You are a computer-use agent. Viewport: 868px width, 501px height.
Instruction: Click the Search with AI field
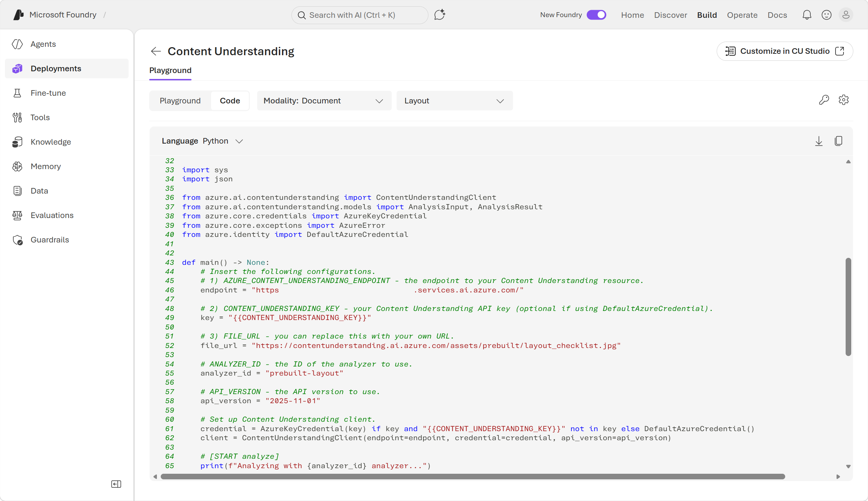click(360, 15)
